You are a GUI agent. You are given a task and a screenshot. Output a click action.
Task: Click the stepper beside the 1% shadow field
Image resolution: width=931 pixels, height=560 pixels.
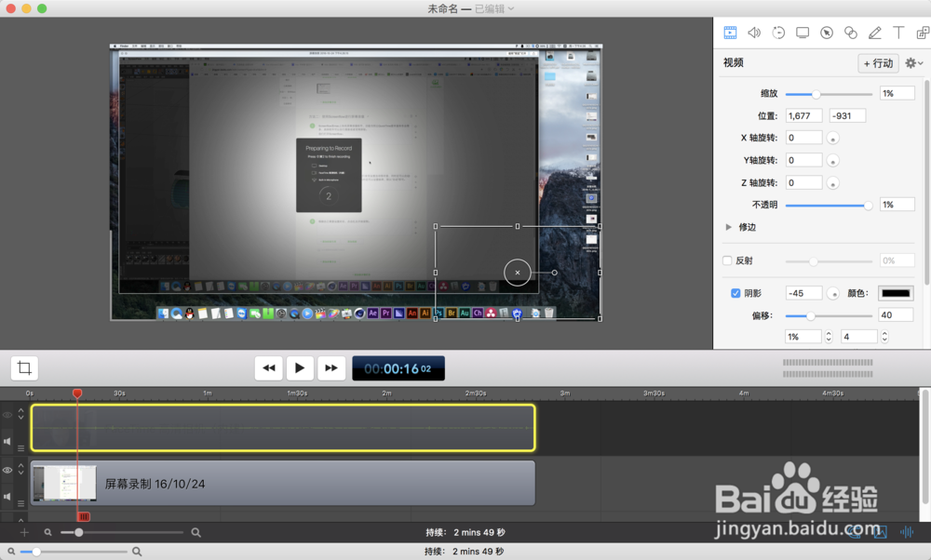[829, 337]
